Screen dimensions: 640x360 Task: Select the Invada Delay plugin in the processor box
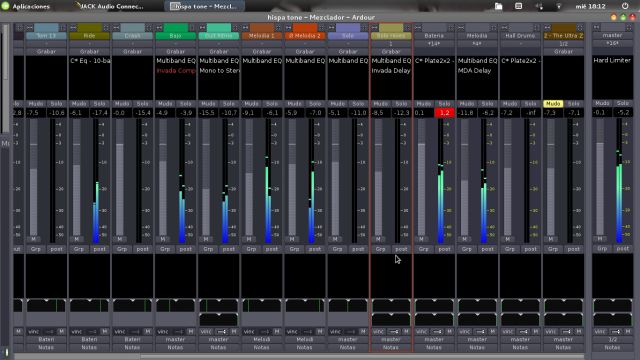391,71
